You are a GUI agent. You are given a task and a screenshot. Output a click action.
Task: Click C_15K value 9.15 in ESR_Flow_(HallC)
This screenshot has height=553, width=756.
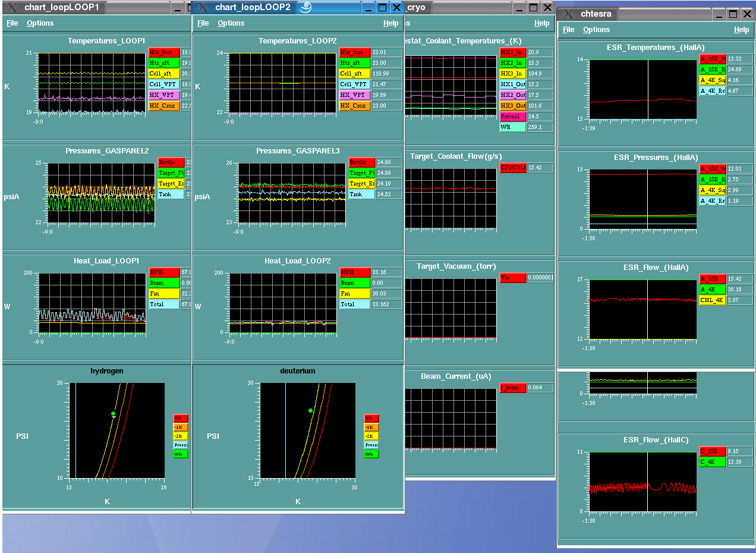(x=740, y=451)
